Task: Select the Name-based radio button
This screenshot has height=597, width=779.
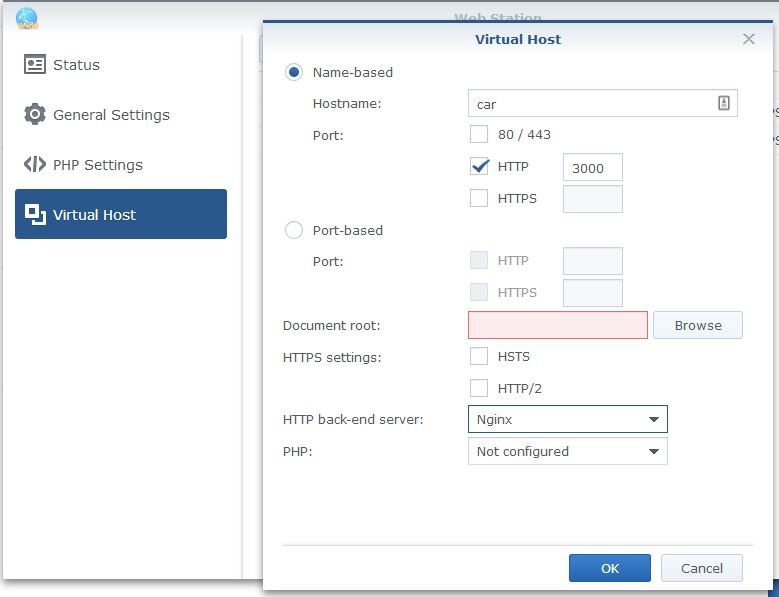Action: (294, 73)
